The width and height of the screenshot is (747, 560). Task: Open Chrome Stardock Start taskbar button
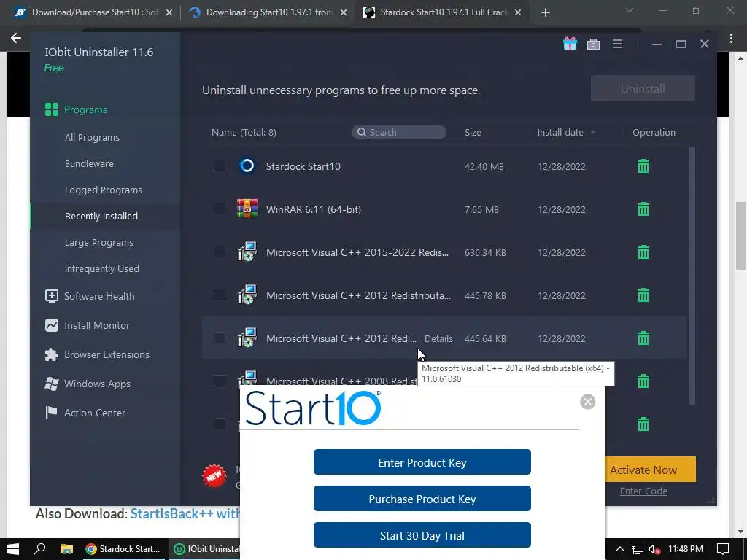pos(124,549)
